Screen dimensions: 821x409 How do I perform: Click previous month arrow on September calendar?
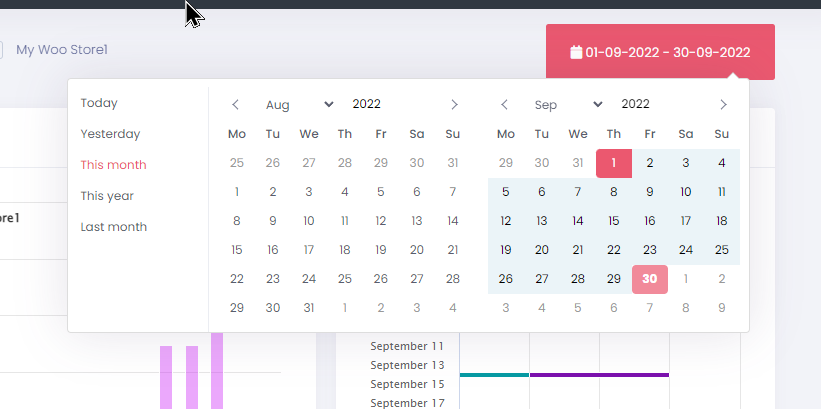tap(504, 105)
